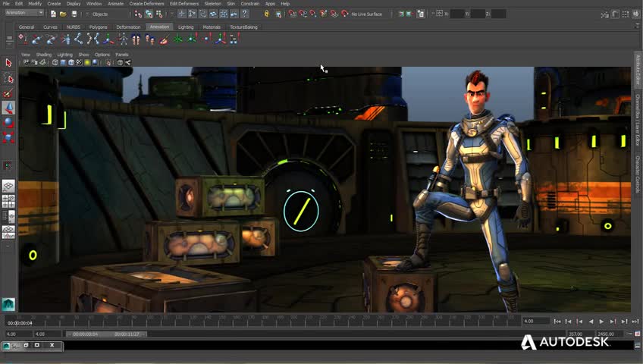Image resolution: width=643 pixels, height=364 pixels.
Task: Switch to the Polygons shelf tab
Action: click(98, 27)
